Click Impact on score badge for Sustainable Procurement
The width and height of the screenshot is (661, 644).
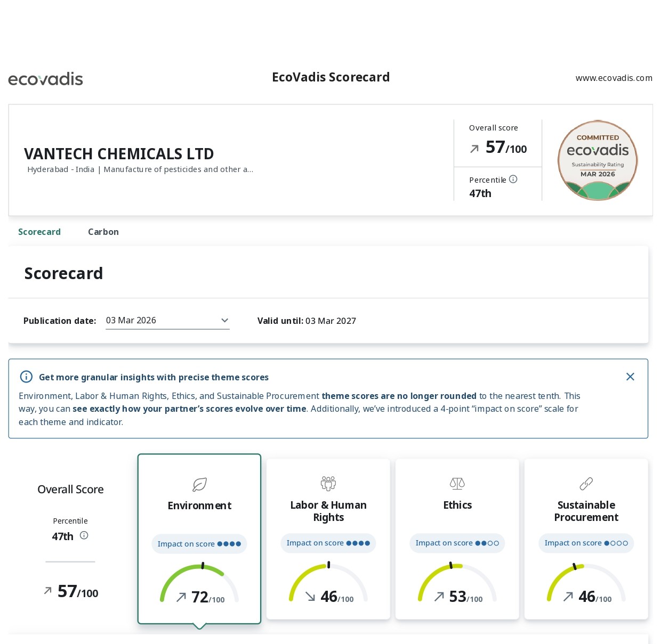click(x=586, y=543)
